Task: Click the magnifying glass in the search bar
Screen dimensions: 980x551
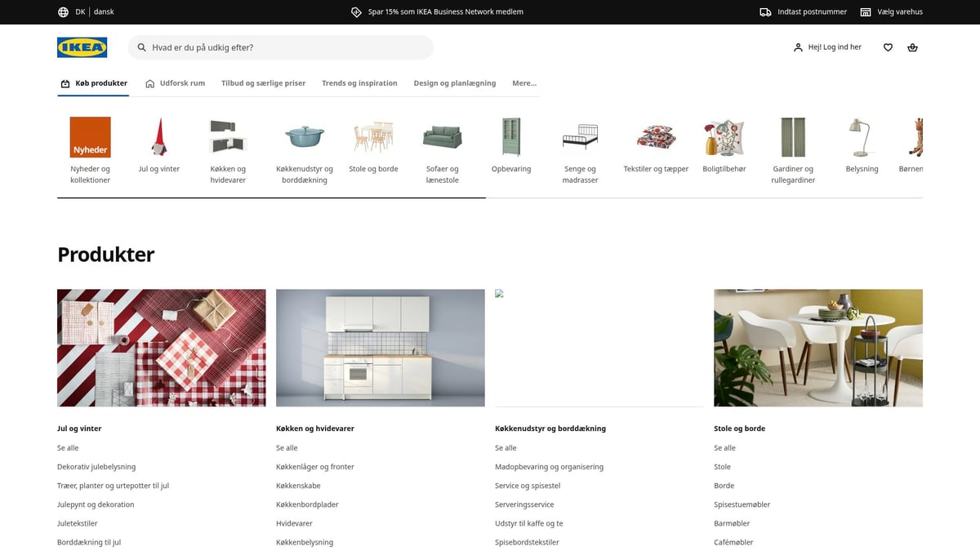Action: tap(141, 47)
